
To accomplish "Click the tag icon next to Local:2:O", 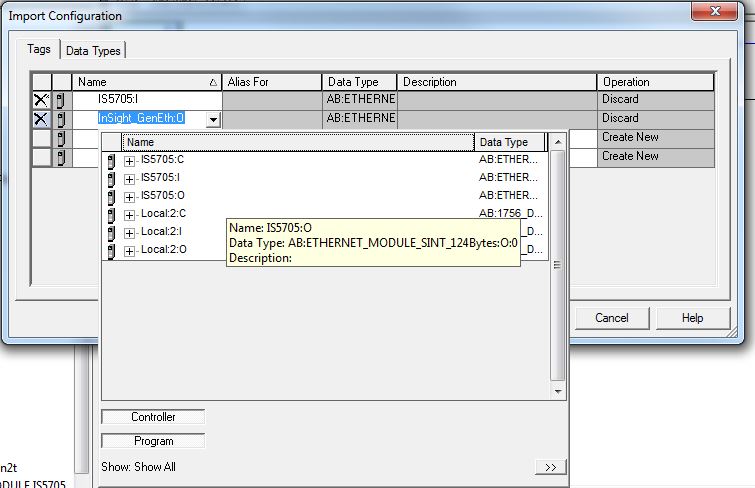I will 111,250.
